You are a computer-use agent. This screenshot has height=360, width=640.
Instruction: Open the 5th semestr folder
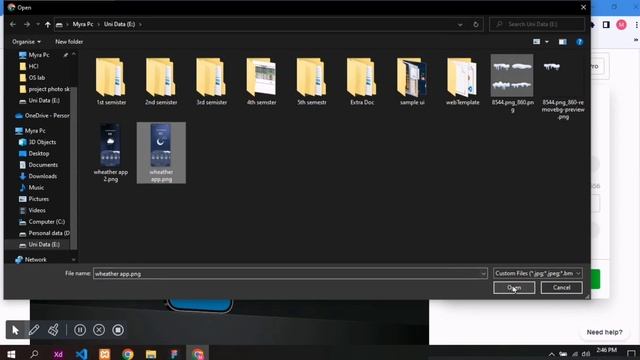click(x=312, y=82)
